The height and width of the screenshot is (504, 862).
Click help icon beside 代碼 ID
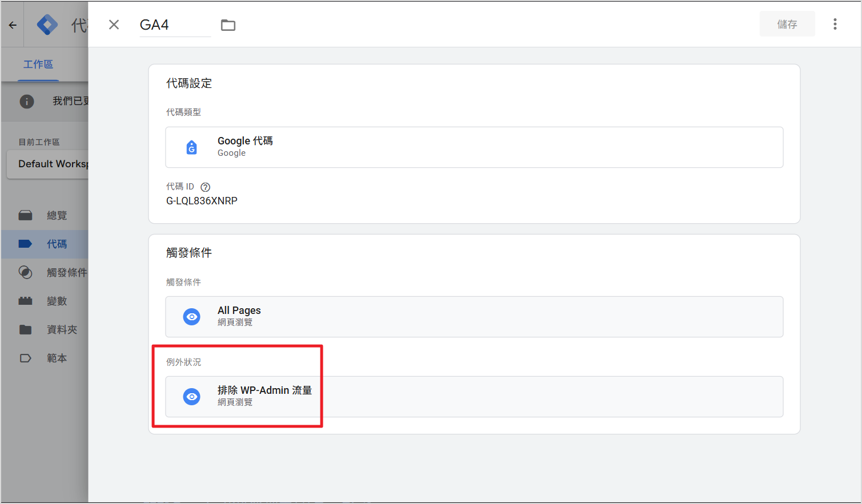[x=206, y=187]
